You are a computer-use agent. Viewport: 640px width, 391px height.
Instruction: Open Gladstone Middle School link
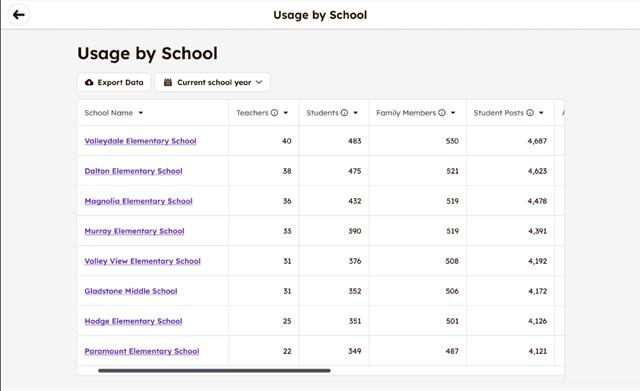131,291
